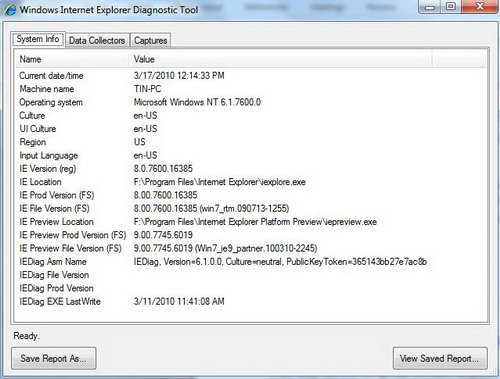The width and height of the screenshot is (500, 379).
Task: Click the value '3/11/2010 11:41:08 AM'
Action: point(179,302)
